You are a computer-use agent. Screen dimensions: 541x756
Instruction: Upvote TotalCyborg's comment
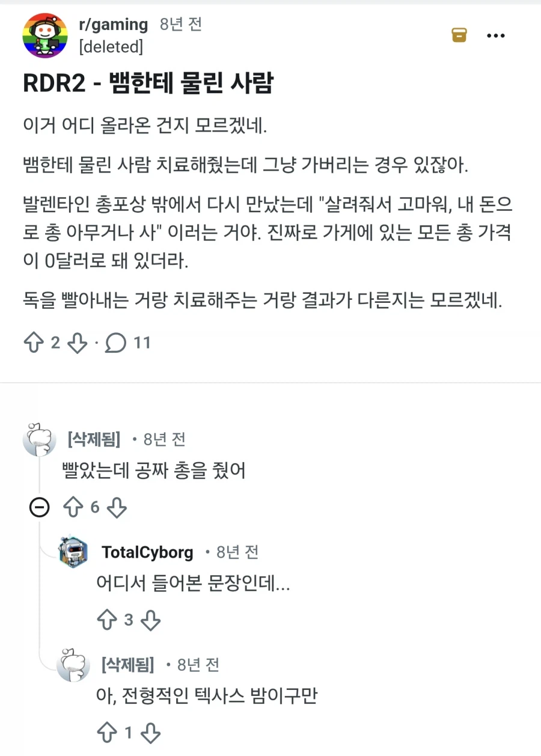click(x=108, y=620)
